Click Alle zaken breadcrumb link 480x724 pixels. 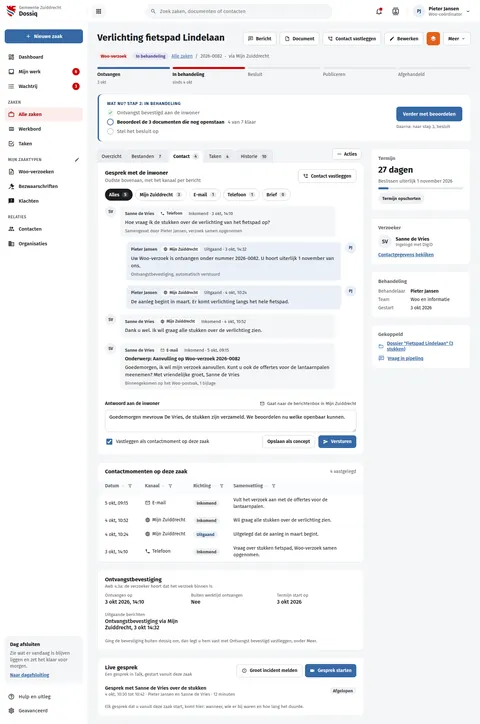[182, 56]
